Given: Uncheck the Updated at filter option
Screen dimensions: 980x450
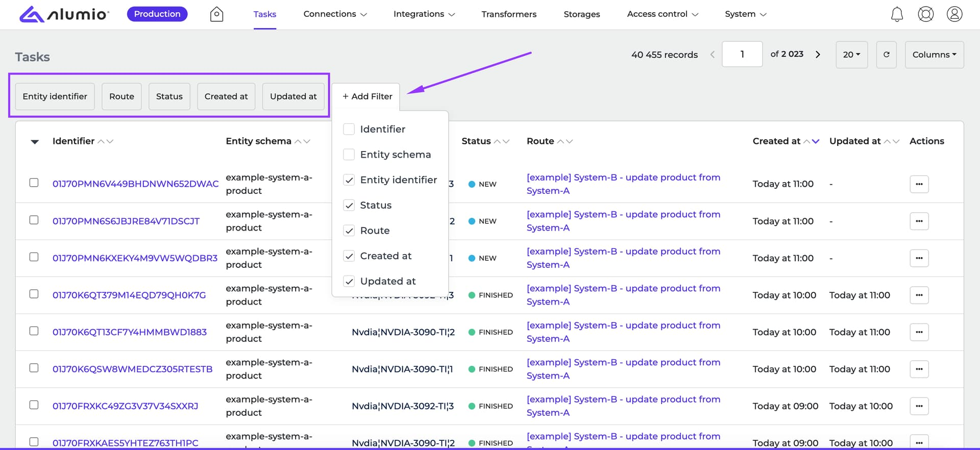Looking at the screenshot, I should [349, 281].
